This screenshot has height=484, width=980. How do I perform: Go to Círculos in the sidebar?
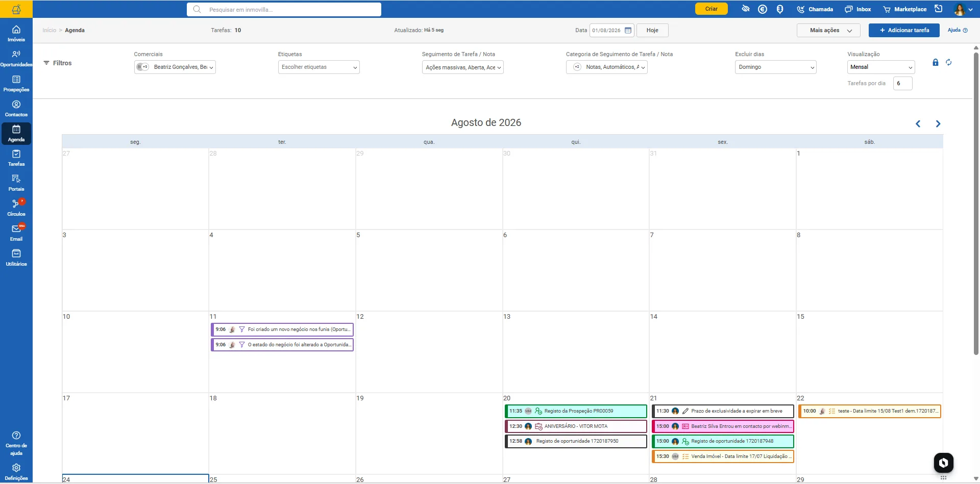(x=16, y=208)
